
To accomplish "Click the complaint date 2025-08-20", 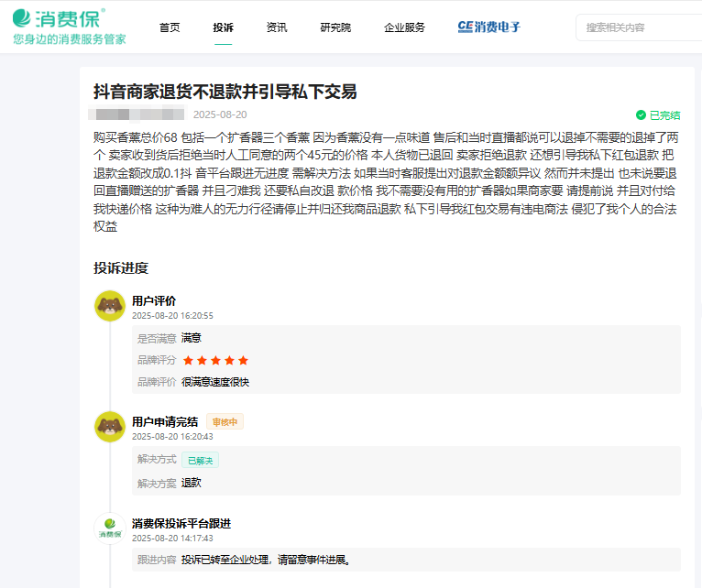I will tap(220, 114).
